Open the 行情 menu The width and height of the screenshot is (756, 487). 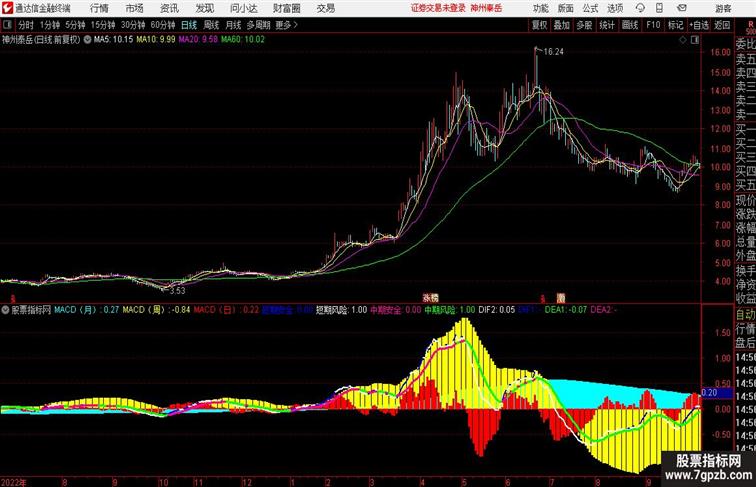pos(99,8)
